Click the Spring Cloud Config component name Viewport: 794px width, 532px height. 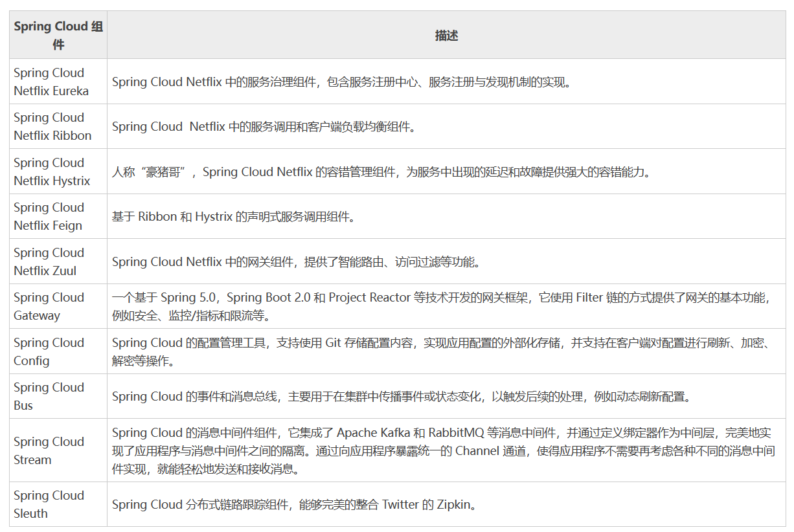(x=49, y=351)
